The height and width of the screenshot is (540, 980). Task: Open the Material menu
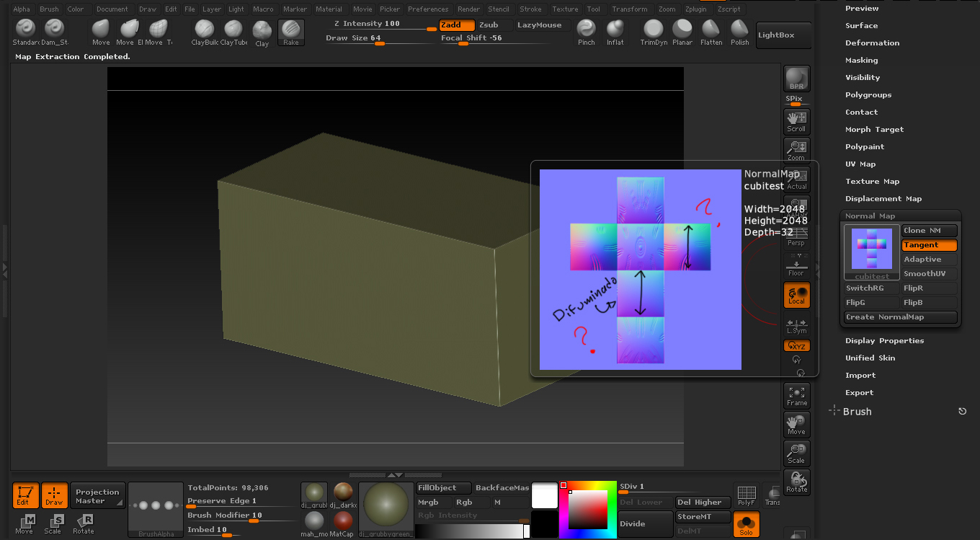tap(329, 9)
